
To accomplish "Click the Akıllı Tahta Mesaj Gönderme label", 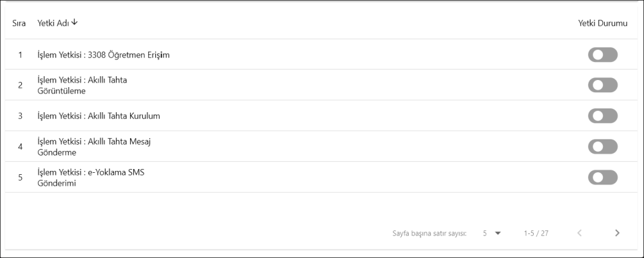I will (93, 146).
